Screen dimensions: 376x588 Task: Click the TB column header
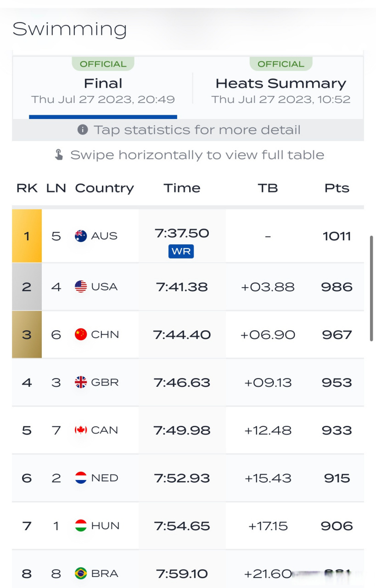coord(268,188)
